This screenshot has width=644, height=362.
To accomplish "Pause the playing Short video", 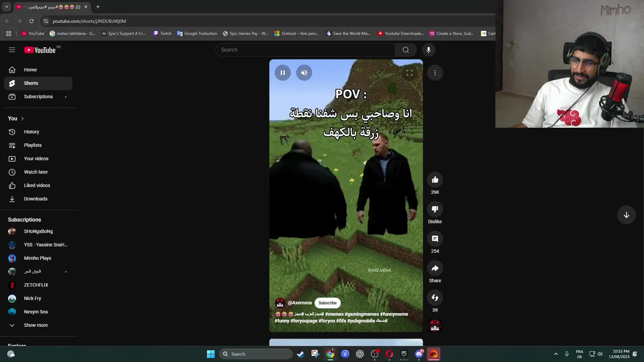I will pyautogui.click(x=283, y=73).
